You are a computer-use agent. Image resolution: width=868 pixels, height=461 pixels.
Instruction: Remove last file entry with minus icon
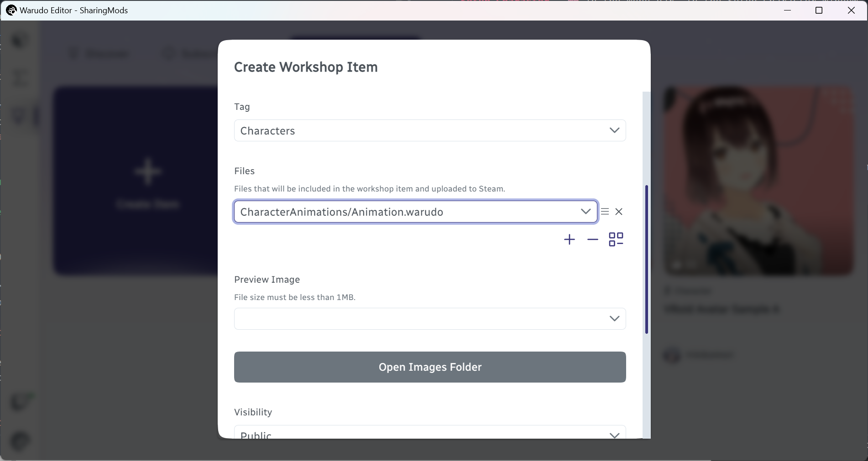coord(592,239)
